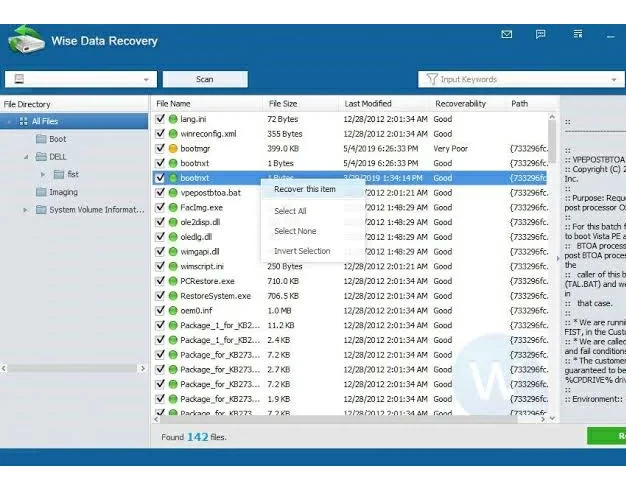Image resolution: width=626 pixels, height=490 pixels.
Task: Click the green status dot for wimscript.ini
Action: (x=173, y=266)
